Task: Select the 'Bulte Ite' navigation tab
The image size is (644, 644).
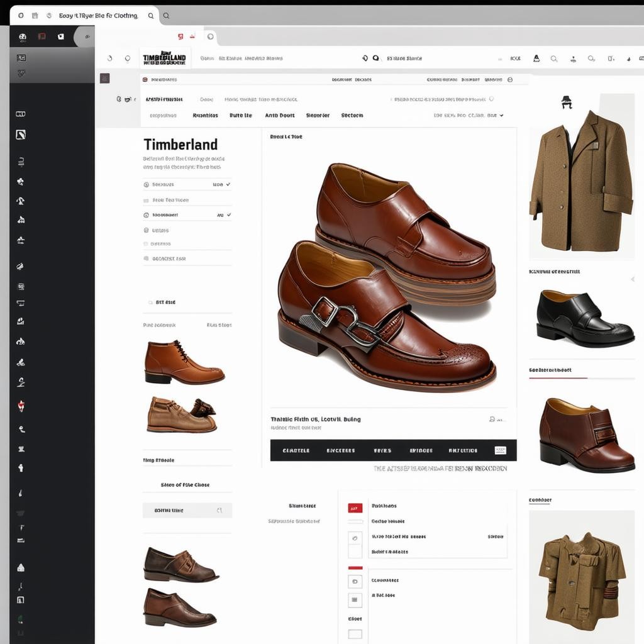Action: pyautogui.click(x=240, y=116)
